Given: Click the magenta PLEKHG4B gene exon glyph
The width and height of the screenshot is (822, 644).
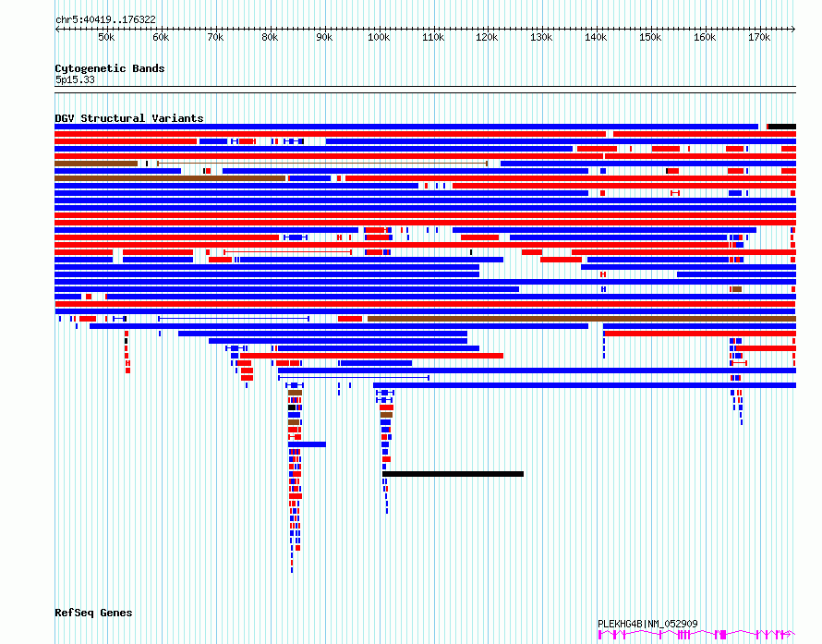Looking at the screenshot, I should [x=696, y=635].
